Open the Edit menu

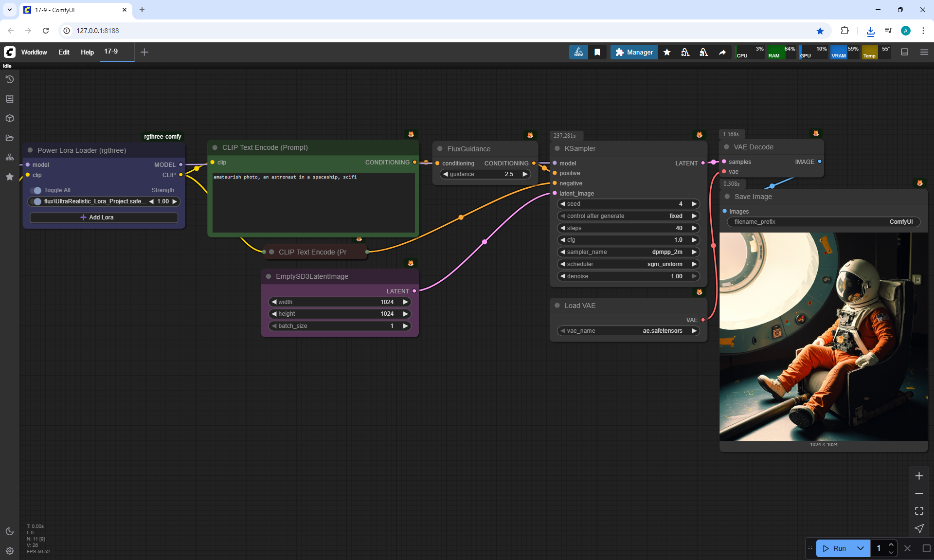[64, 52]
